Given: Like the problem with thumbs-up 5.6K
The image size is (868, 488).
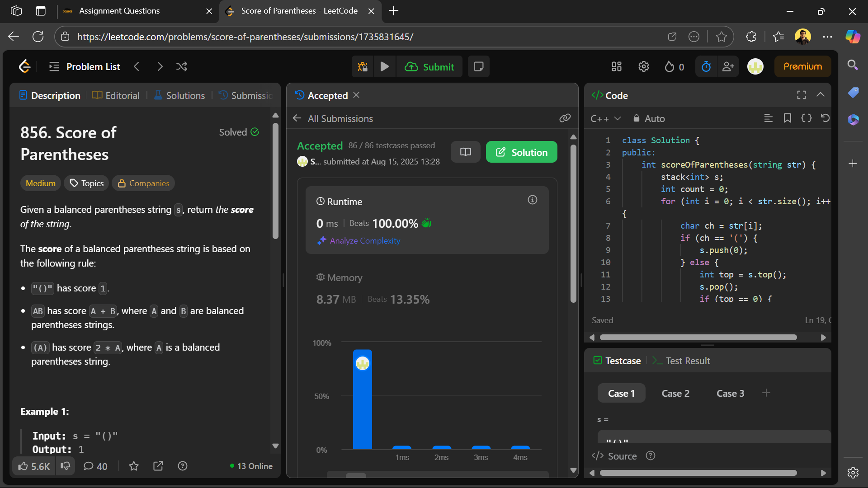Looking at the screenshot, I should [34, 466].
